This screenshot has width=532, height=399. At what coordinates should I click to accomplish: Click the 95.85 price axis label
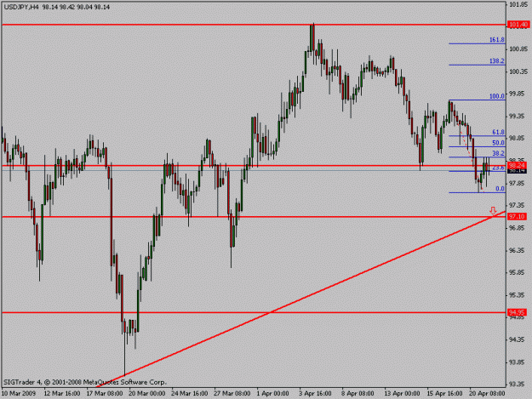[518, 273]
